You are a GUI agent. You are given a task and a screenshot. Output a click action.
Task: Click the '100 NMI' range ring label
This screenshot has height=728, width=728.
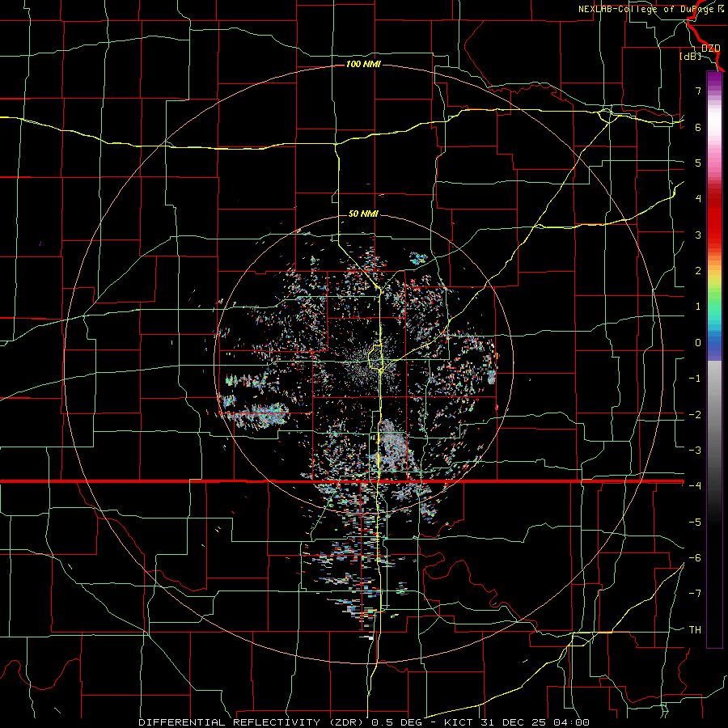pyautogui.click(x=363, y=64)
